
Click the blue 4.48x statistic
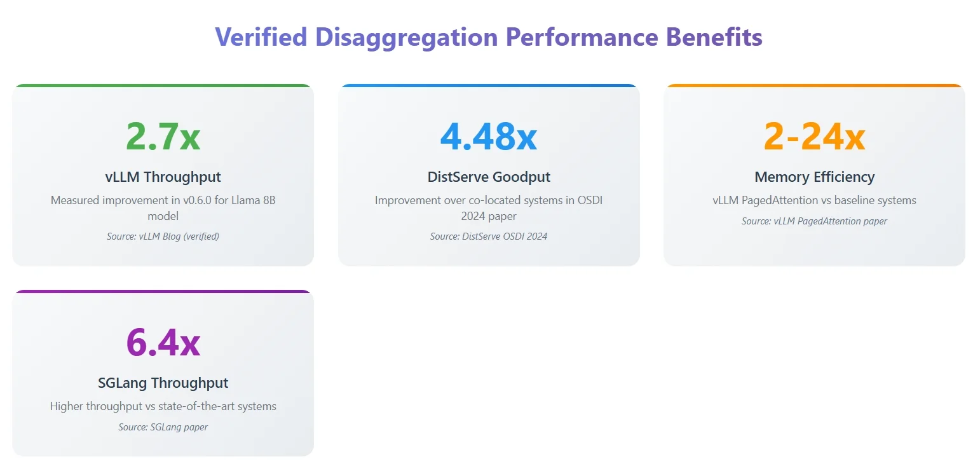[x=489, y=135]
